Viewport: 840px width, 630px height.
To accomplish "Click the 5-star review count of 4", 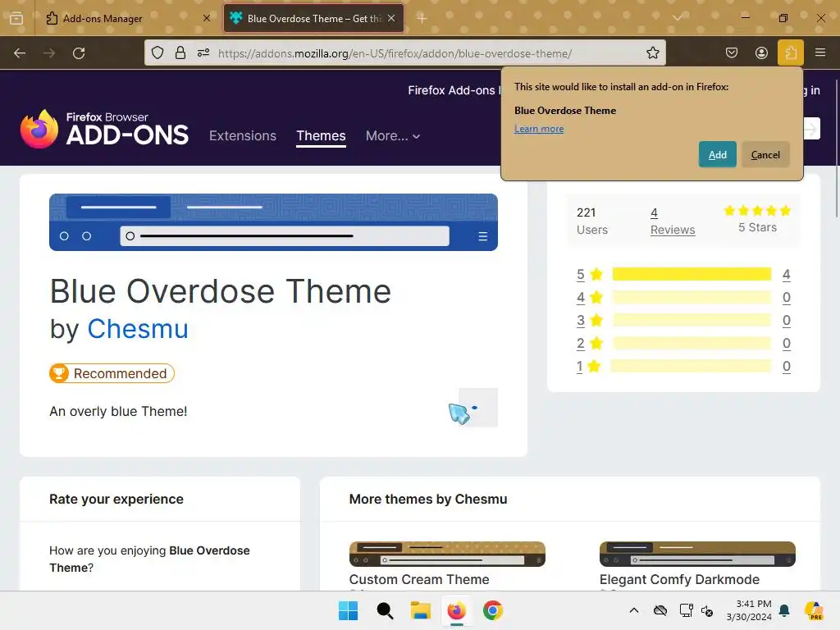I will point(786,275).
